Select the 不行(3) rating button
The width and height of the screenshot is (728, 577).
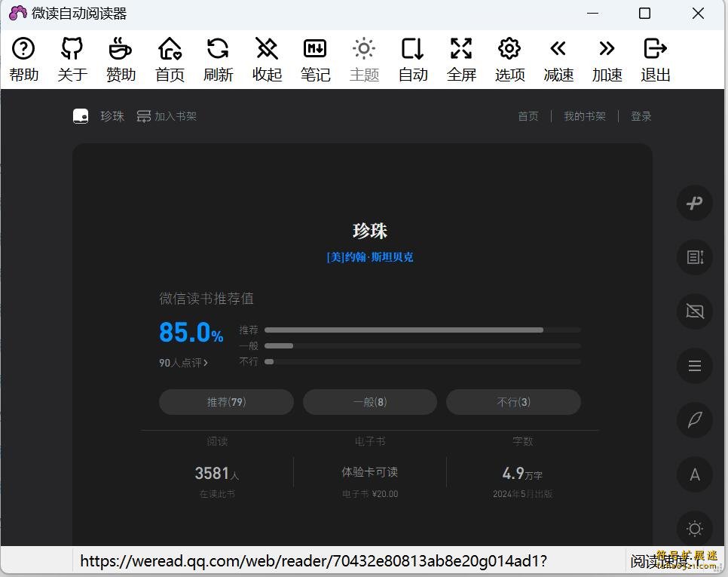coord(513,402)
